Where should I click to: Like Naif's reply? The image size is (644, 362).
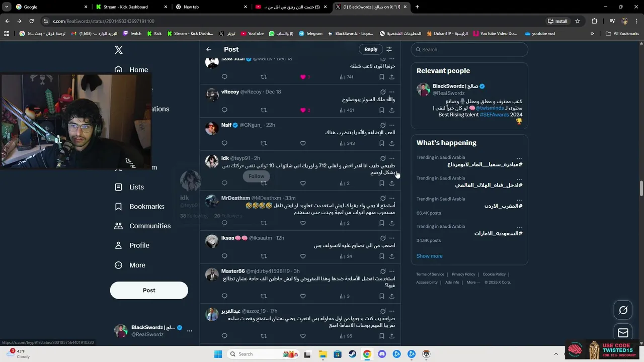pos(303,143)
